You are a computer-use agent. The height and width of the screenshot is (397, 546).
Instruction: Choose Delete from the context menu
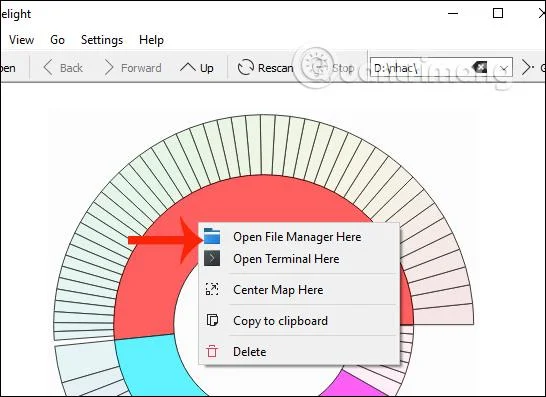[299, 352]
